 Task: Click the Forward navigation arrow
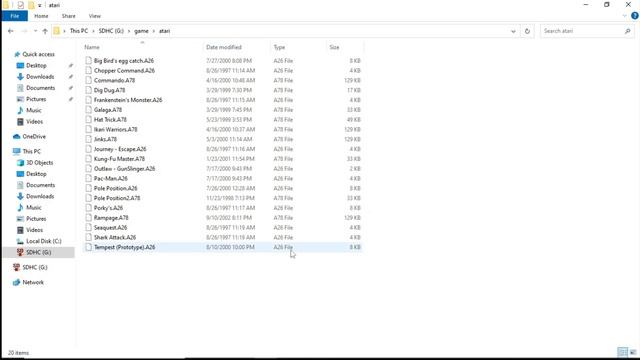coord(24,31)
